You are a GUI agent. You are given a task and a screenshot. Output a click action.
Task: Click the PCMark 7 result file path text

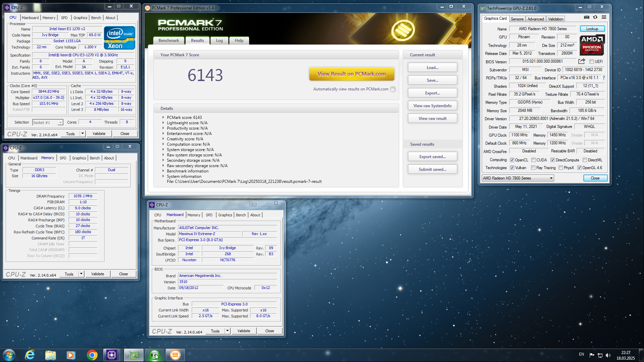pos(244,182)
